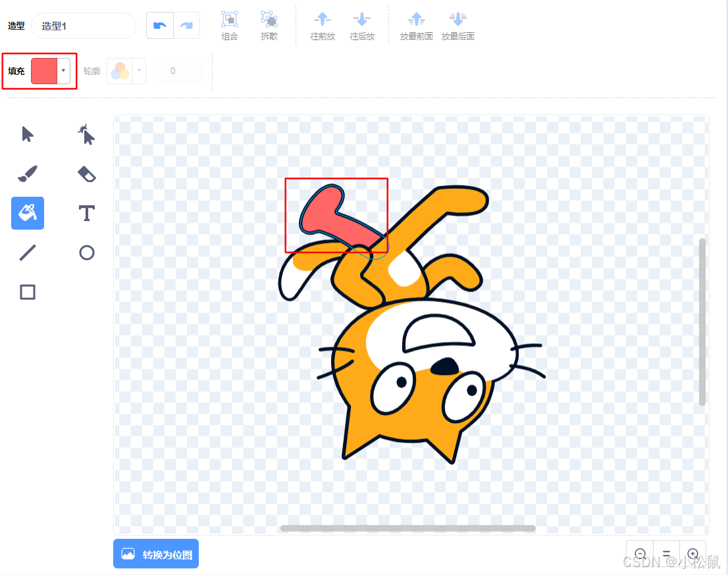The height and width of the screenshot is (575, 728).
Task: Select the Rectangle tool
Action: pyautogui.click(x=28, y=292)
